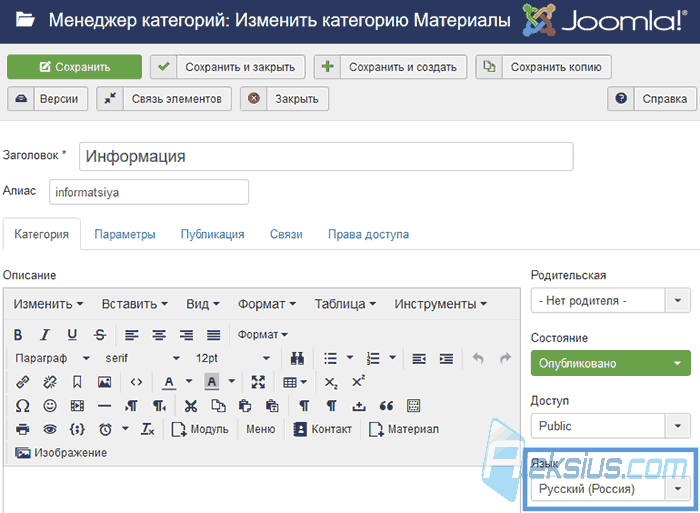The width and height of the screenshot is (700, 513).
Task: Center-align the text
Action: pyautogui.click(x=159, y=334)
